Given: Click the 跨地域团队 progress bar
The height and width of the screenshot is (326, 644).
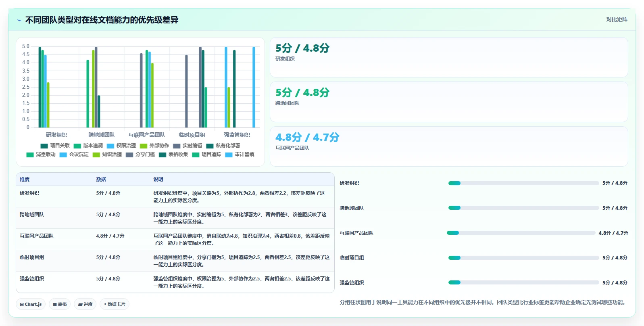Looking at the screenshot, I should point(523,208).
